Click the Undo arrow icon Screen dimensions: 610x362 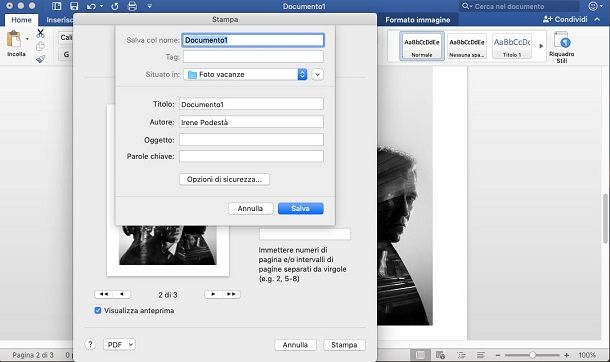(91, 6)
